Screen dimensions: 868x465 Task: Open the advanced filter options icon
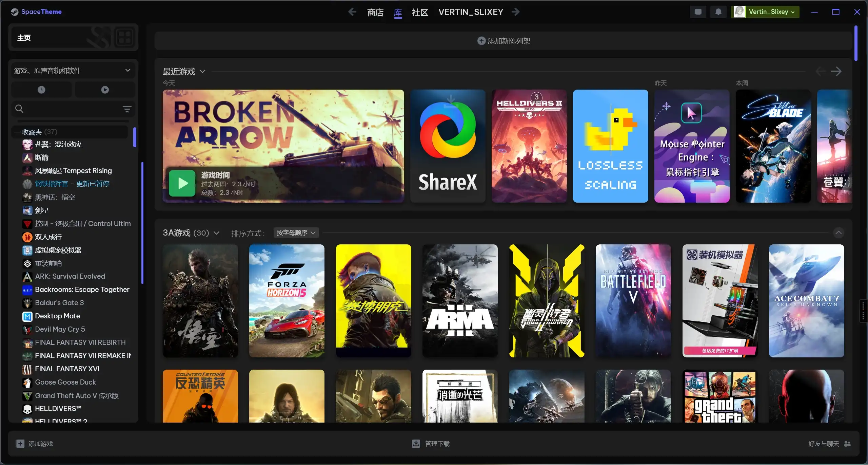click(x=127, y=109)
